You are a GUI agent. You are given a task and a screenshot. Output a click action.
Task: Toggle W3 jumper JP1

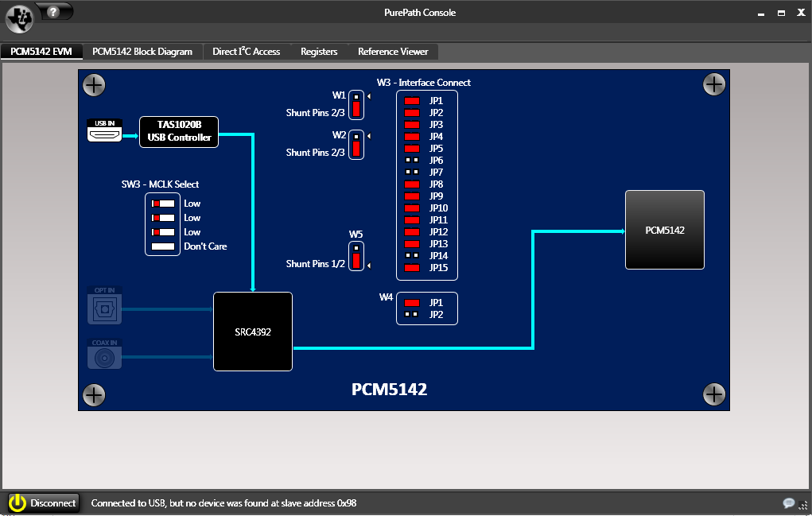[412, 101]
